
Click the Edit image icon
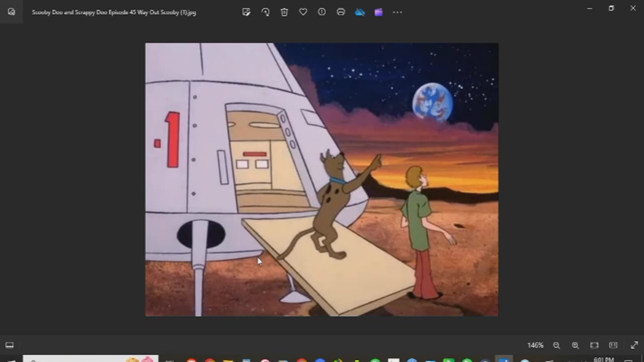point(246,12)
